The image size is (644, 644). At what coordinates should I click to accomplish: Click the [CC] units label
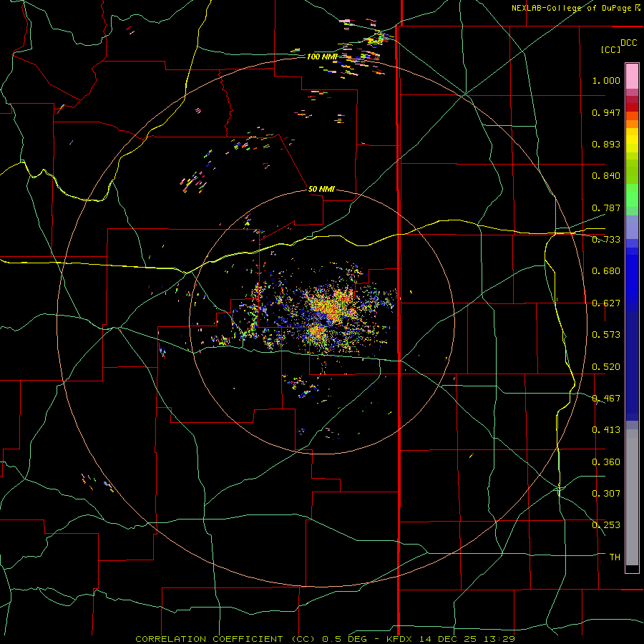click(611, 49)
